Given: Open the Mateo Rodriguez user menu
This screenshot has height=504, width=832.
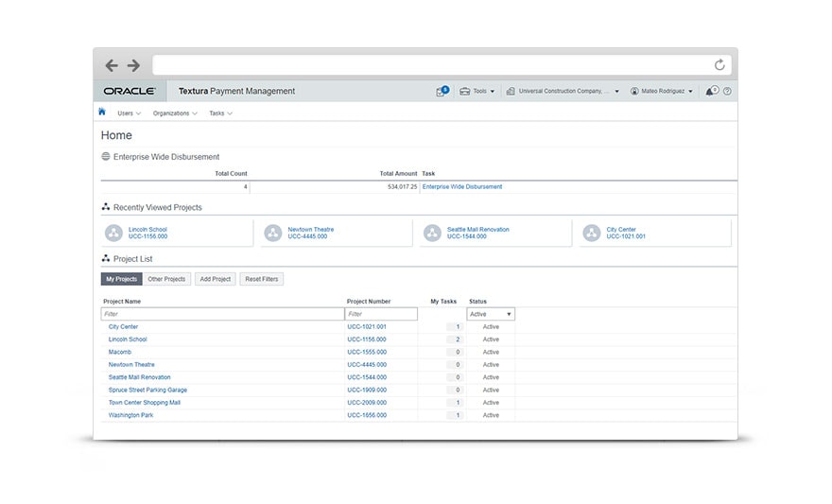Looking at the screenshot, I should 662,92.
